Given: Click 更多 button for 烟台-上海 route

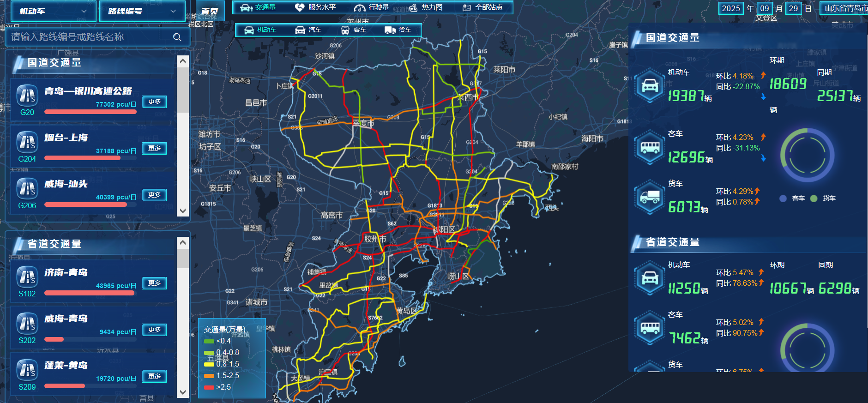Looking at the screenshot, I should pyautogui.click(x=154, y=148).
